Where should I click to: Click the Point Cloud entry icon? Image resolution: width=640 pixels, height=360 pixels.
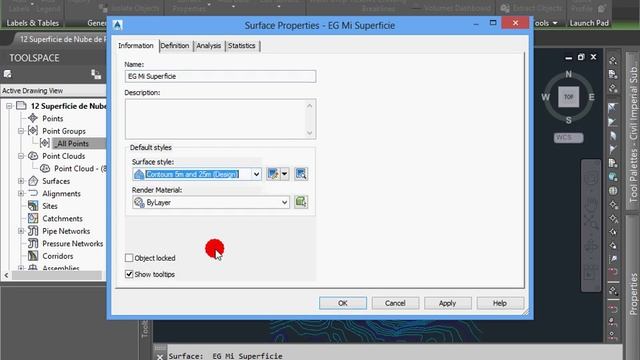click(45, 169)
